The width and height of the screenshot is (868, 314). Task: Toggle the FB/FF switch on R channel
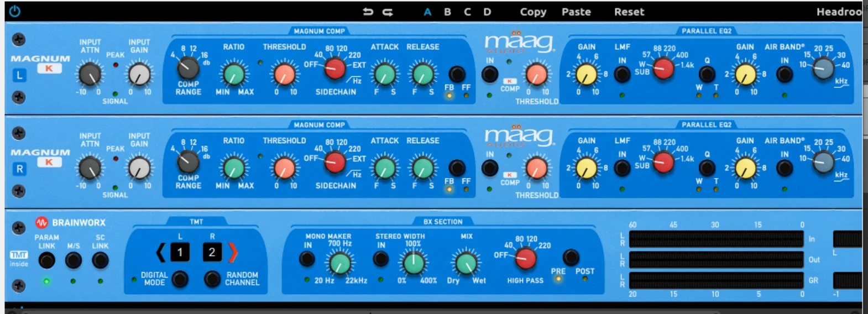tap(457, 168)
